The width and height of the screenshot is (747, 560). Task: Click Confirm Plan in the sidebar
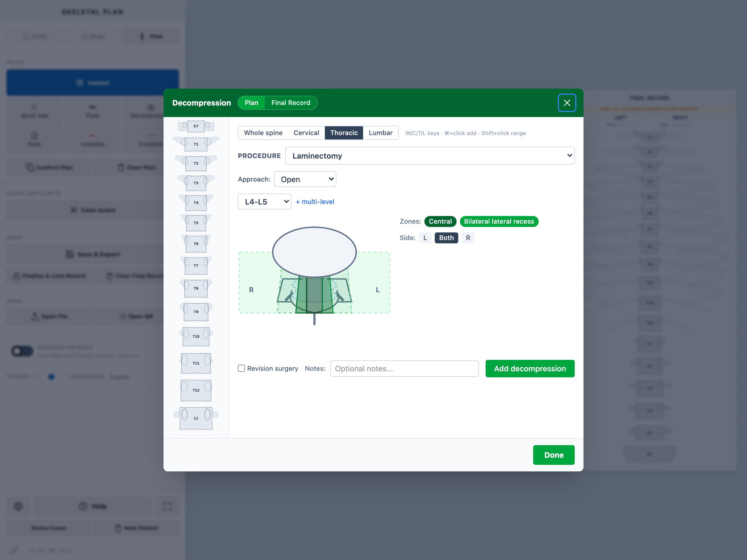pos(49,168)
